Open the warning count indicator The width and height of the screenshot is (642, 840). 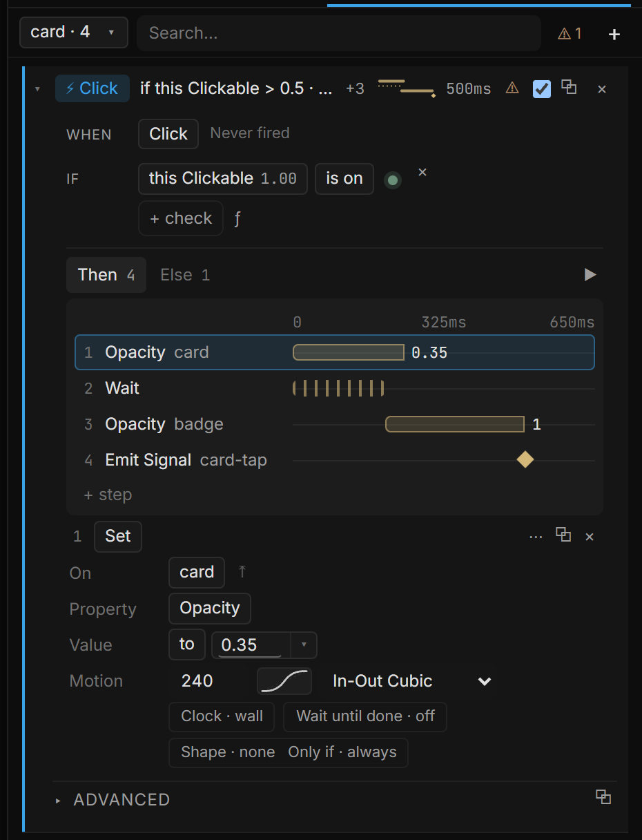coord(570,33)
